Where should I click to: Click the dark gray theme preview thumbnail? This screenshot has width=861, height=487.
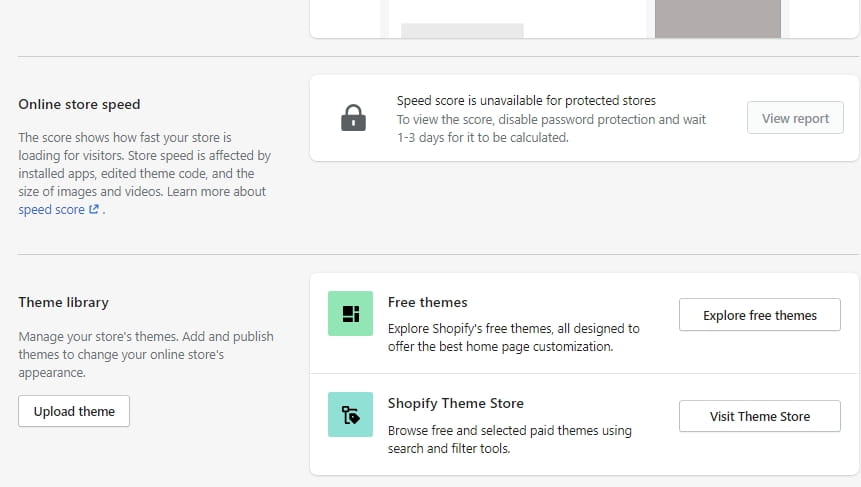pyautogui.click(x=717, y=18)
